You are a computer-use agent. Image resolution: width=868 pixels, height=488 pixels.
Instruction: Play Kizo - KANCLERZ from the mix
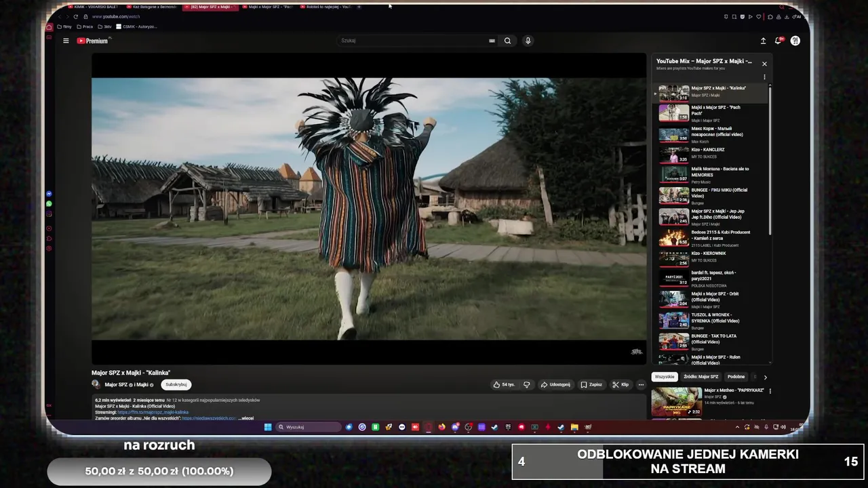click(712, 153)
